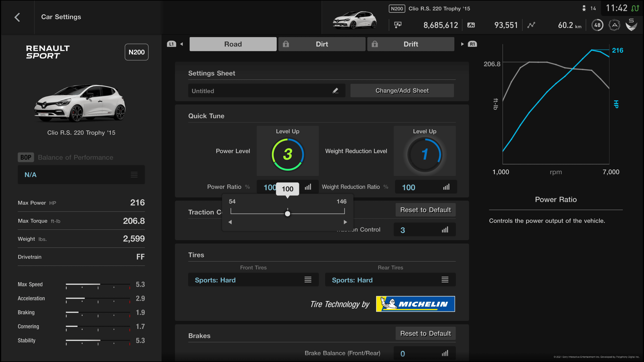The height and width of the screenshot is (362, 644).
Task: Click Reset to Default for Traction Control
Action: pos(425,210)
